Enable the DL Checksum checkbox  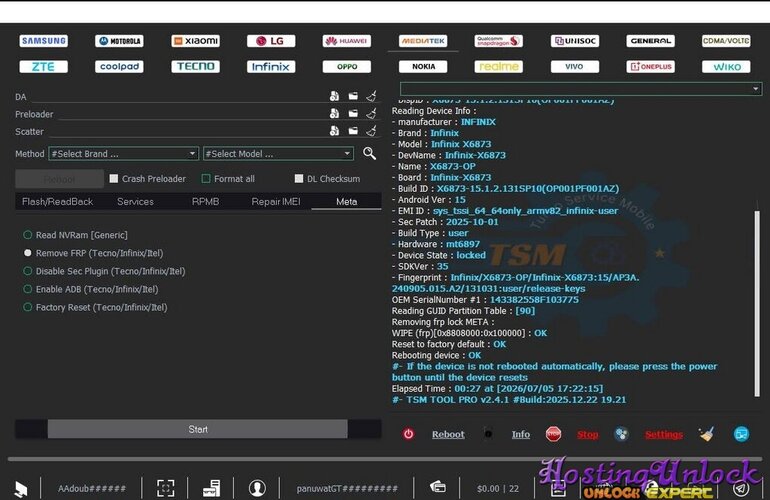[x=299, y=179]
